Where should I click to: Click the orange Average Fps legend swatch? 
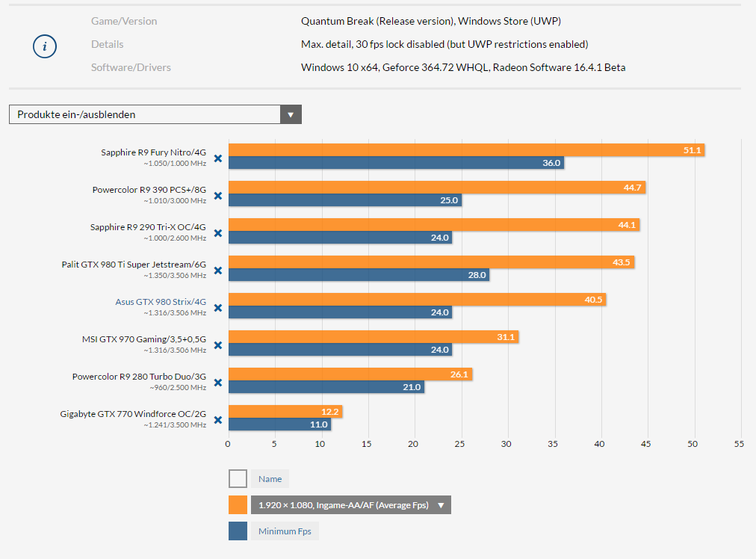(x=238, y=505)
